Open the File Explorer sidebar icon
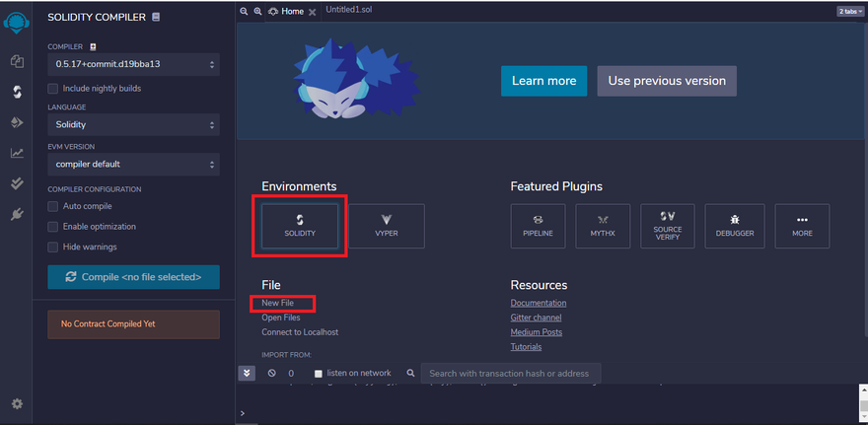The width and height of the screenshot is (868, 425). coord(17,61)
